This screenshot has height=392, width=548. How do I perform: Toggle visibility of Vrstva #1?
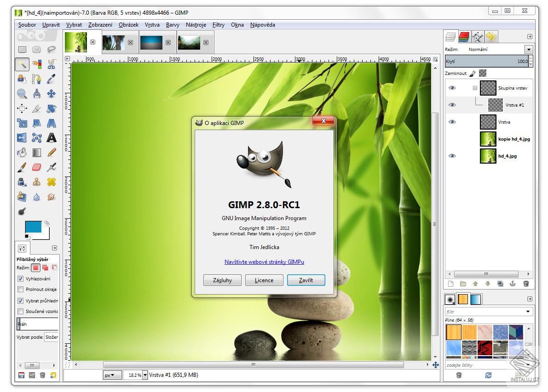tap(452, 105)
